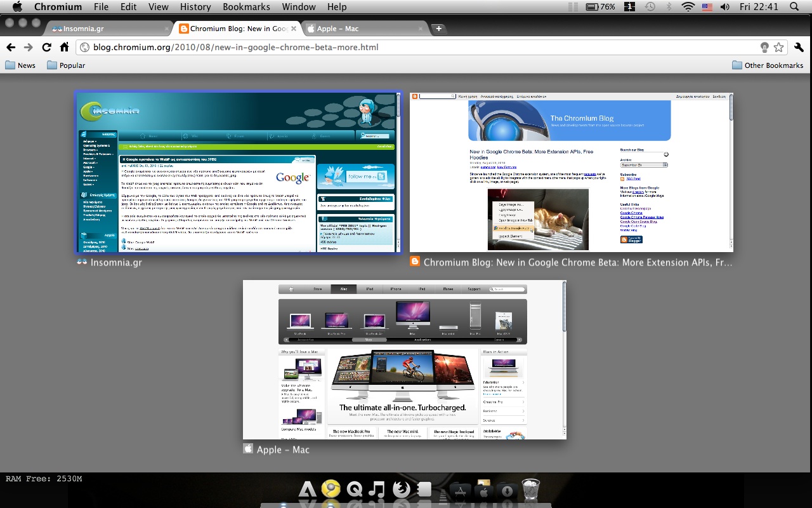
Task: Go back with the back arrow
Action: pyautogui.click(x=11, y=47)
